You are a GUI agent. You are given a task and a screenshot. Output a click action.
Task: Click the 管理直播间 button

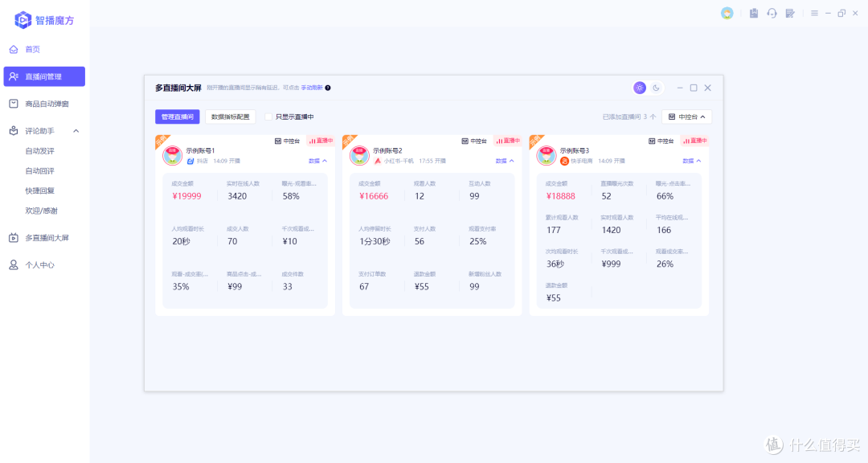(x=177, y=117)
